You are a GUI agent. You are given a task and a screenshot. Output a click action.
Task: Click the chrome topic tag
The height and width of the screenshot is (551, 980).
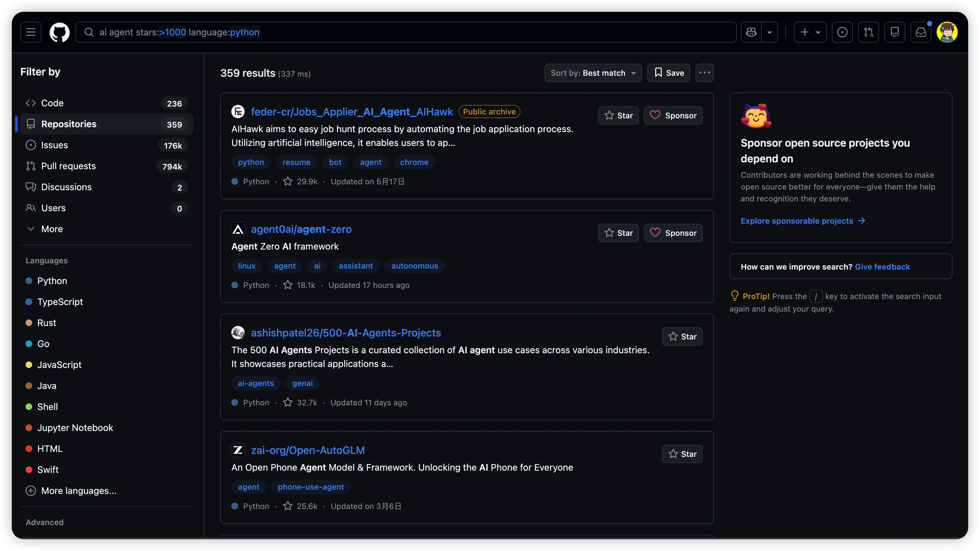pyautogui.click(x=414, y=162)
